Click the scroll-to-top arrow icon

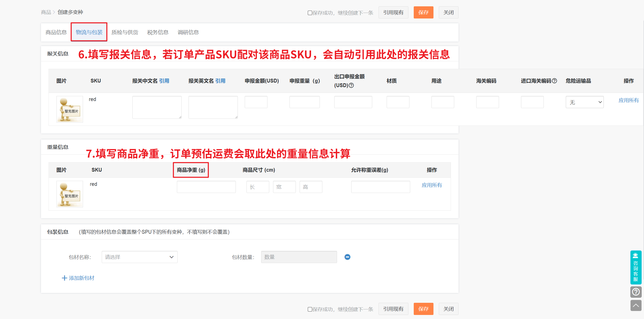[636, 306]
